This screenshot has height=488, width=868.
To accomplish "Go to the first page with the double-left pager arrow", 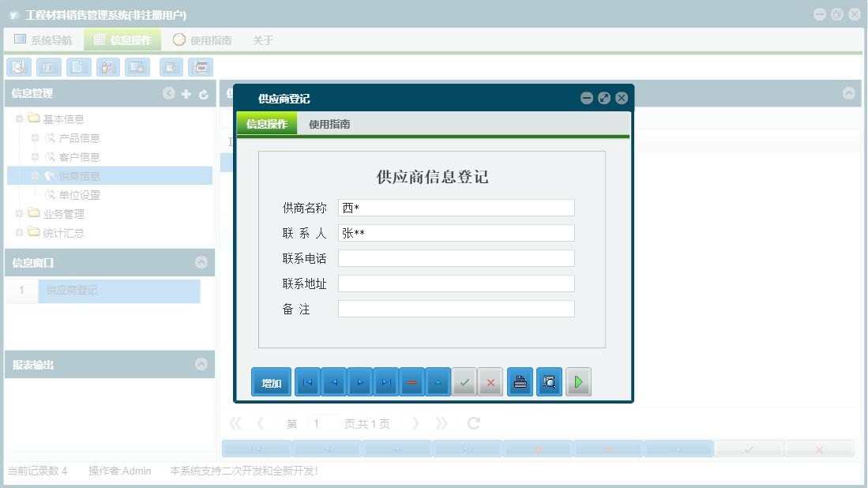I will pyautogui.click(x=235, y=423).
